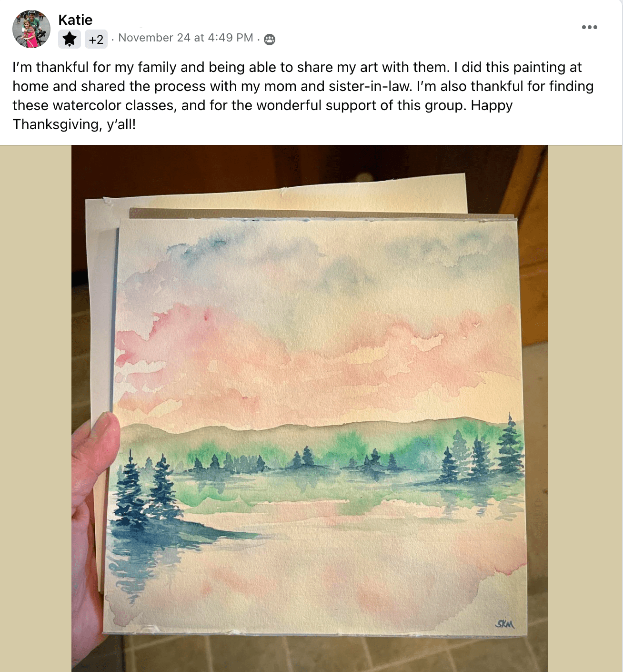
Task: Click the group audience icon after timestamp
Action: [x=270, y=39]
